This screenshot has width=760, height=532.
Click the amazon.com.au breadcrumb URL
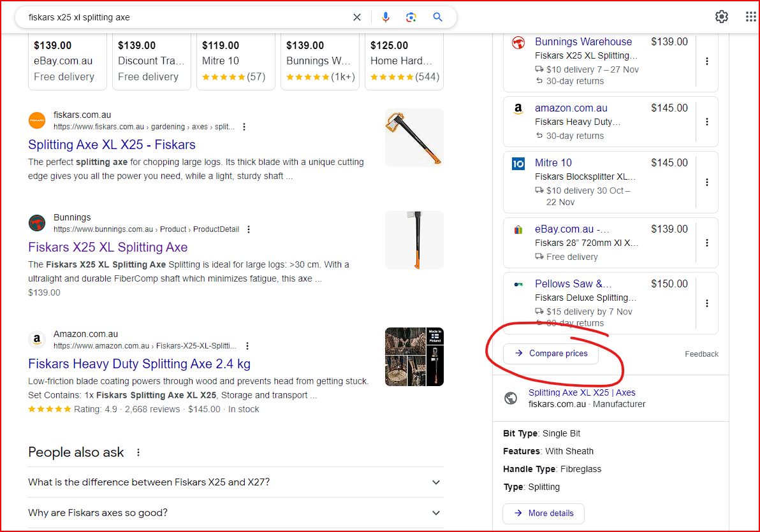145,346
